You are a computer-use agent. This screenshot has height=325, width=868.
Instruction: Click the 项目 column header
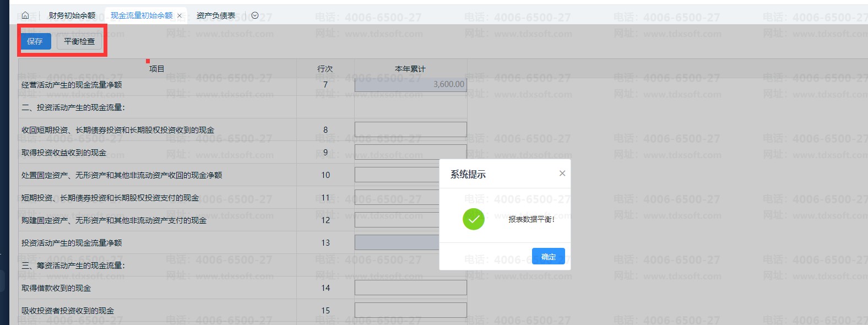tap(157, 69)
